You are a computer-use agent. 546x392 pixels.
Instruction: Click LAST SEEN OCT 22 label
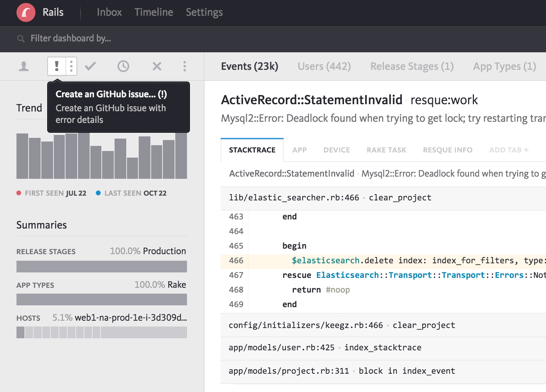131,193
